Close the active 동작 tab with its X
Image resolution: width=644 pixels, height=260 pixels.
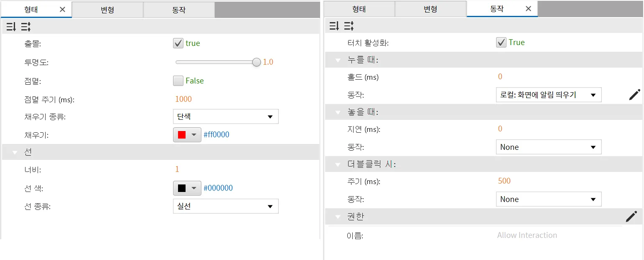click(528, 9)
